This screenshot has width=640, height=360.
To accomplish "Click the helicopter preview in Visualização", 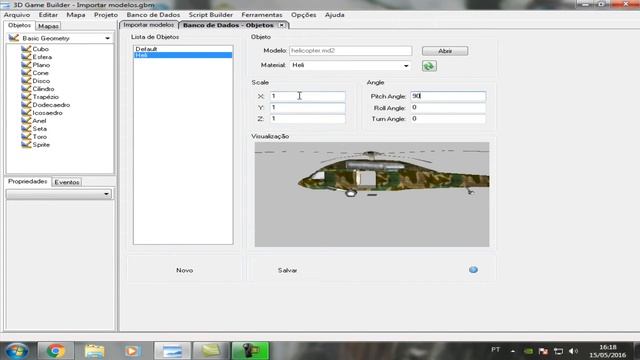I will point(372,194).
